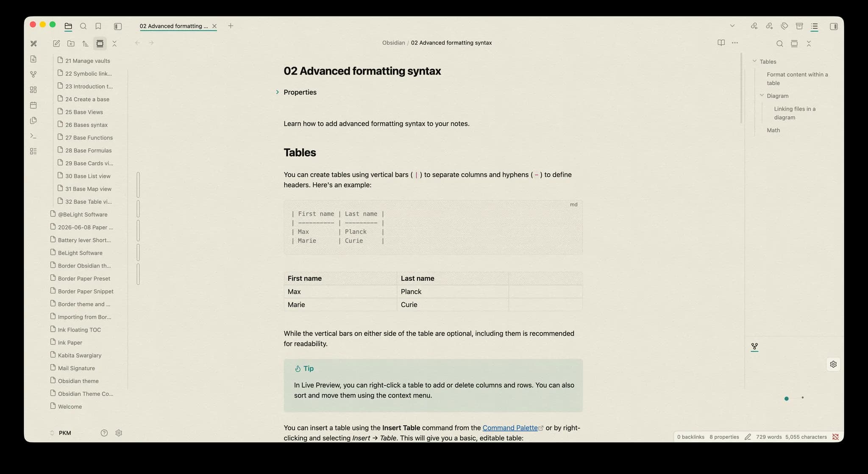868x474 pixels.
Task: Open the file explorer tab icon
Action: tap(68, 26)
